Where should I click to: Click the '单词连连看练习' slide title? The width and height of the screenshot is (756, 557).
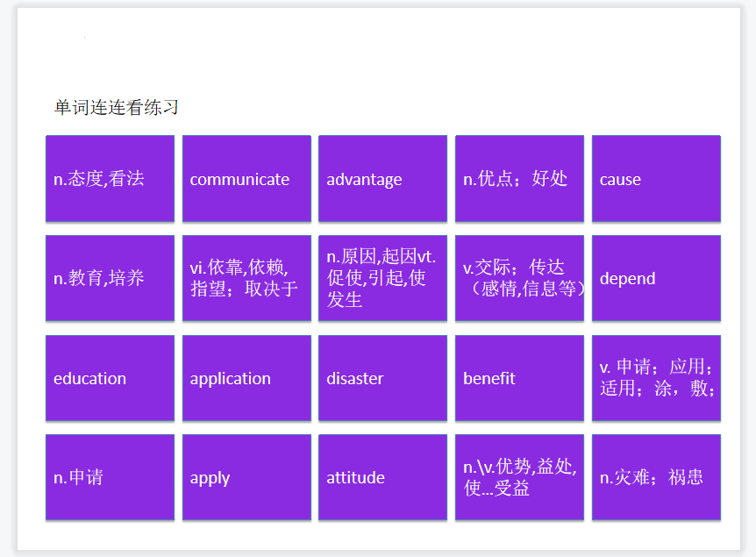[x=117, y=108]
